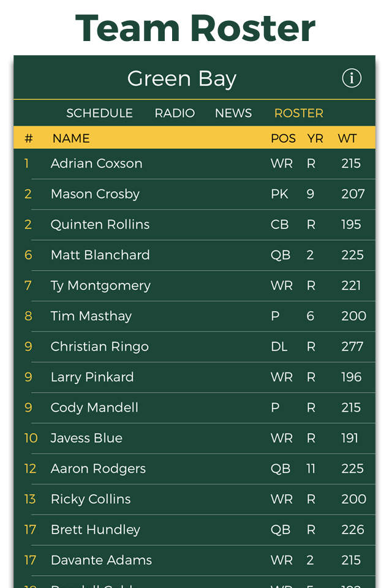
Task: Sort roster by WT column
Action: (x=347, y=138)
